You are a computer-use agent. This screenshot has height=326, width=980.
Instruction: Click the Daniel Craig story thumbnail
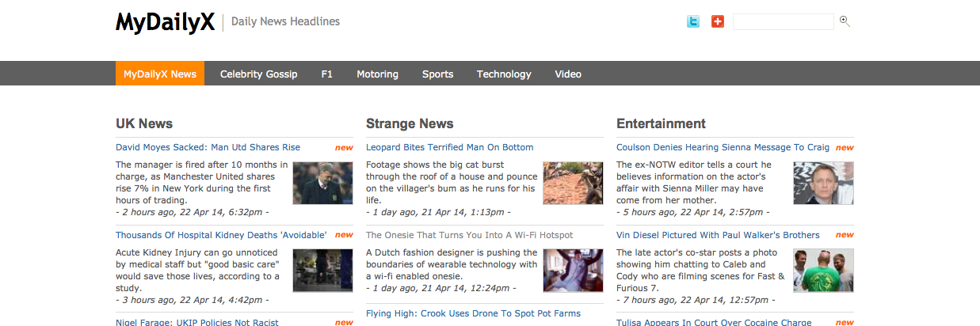pyautogui.click(x=824, y=183)
